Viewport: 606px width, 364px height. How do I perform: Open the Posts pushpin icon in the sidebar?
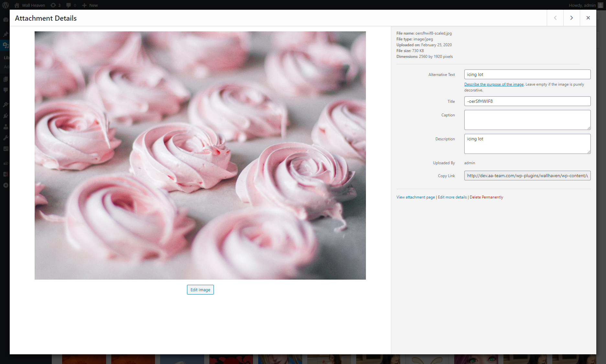pos(6,34)
